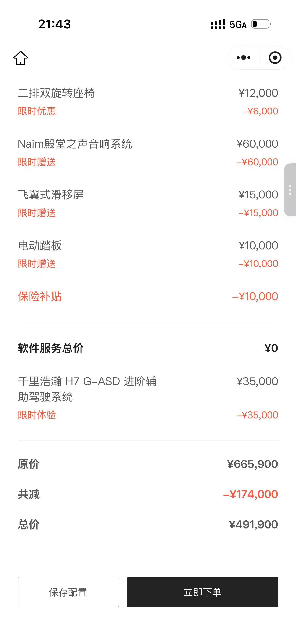Close mini program via circle target icon
Viewport: 296px width, 644px height.
tap(275, 58)
